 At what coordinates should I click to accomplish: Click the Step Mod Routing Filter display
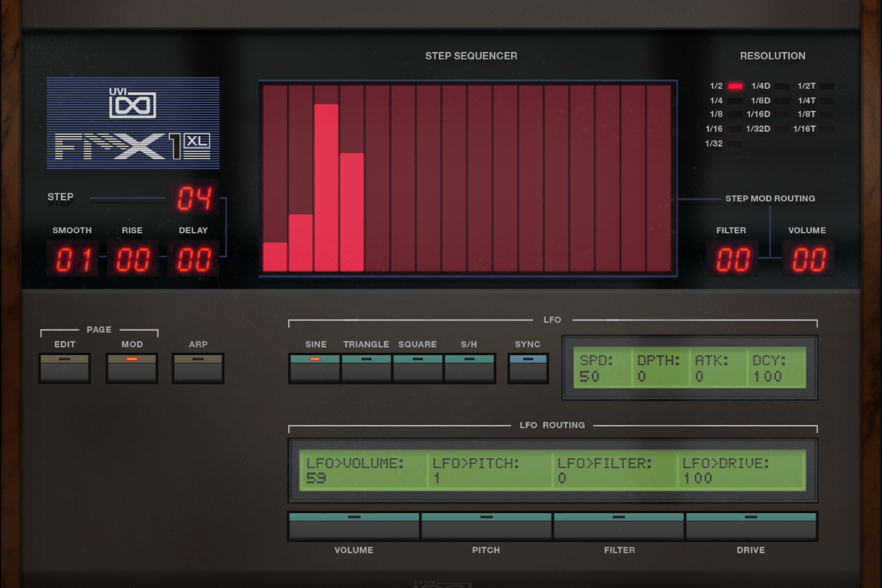click(x=732, y=258)
